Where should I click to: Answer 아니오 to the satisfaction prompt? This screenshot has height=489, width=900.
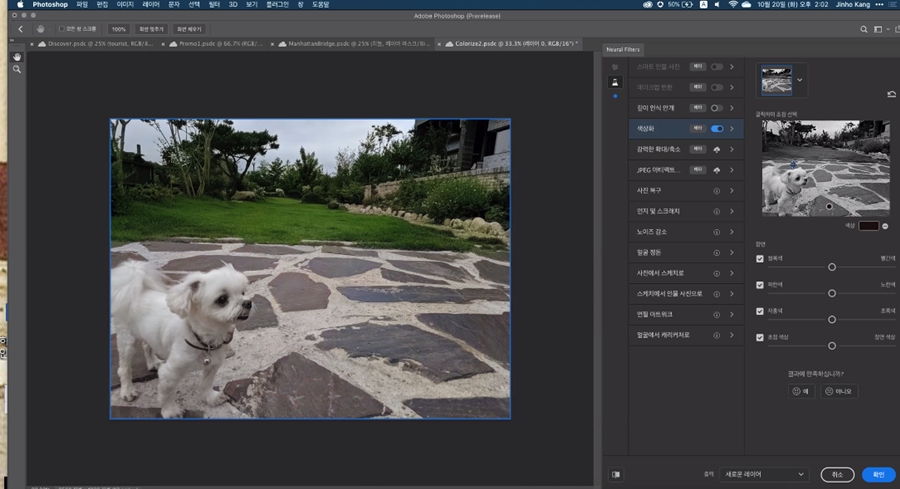(x=839, y=391)
